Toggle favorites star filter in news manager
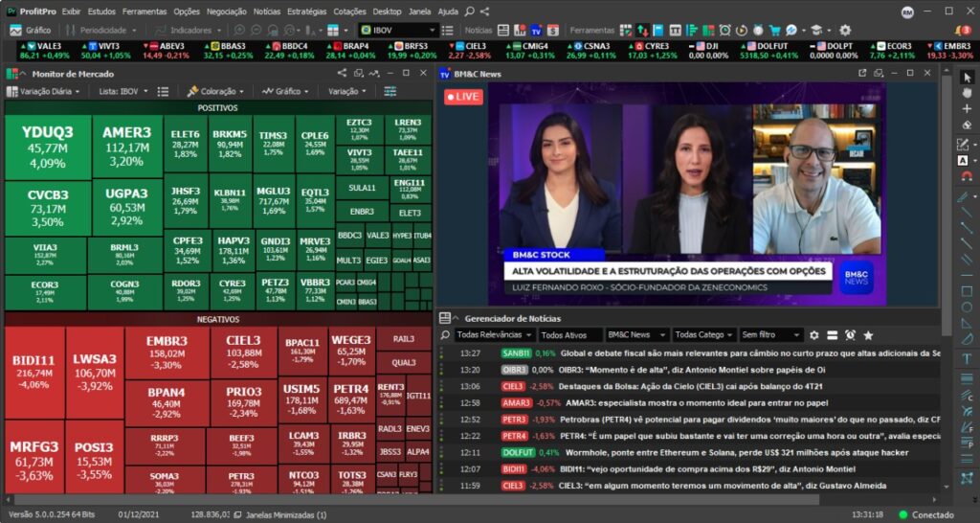Image resolution: width=980 pixels, height=523 pixels. click(868, 335)
